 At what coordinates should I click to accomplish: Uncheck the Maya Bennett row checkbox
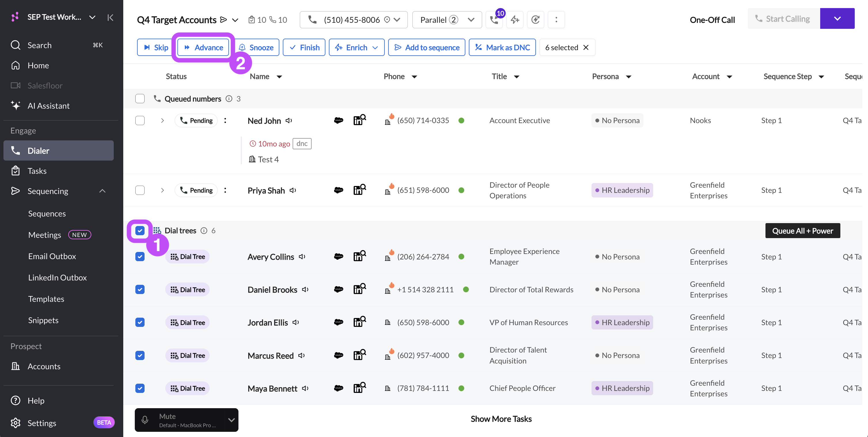coord(140,388)
